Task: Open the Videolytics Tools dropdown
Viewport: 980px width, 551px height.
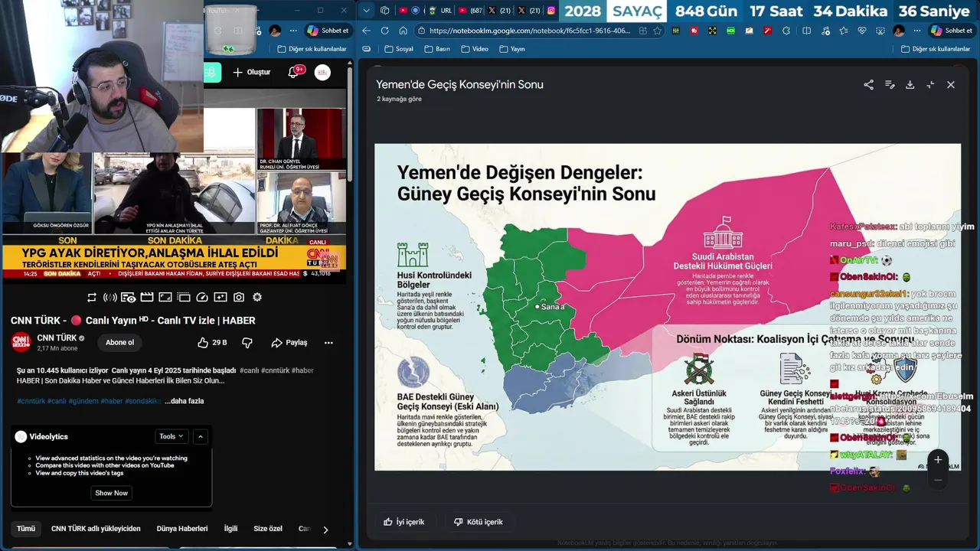Action: coord(171,436)
